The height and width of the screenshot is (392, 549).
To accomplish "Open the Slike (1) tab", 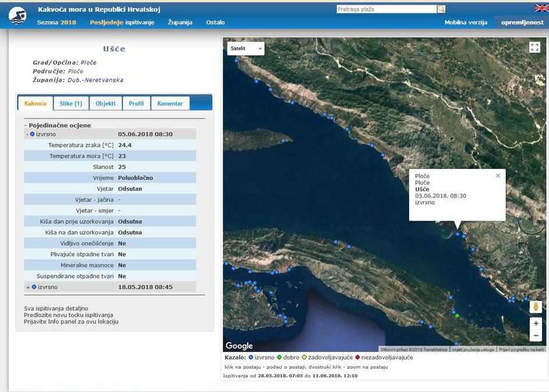I will [x=71, y=104].
